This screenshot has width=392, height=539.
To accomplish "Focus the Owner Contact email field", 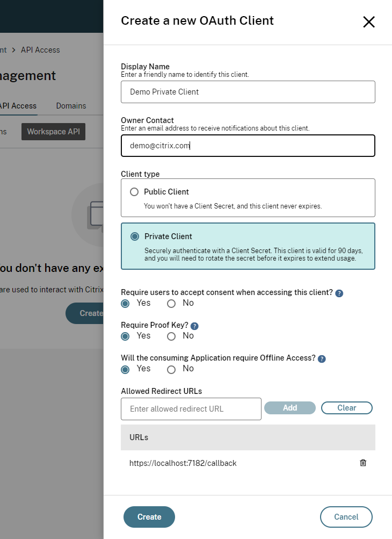I will [248, 146].
